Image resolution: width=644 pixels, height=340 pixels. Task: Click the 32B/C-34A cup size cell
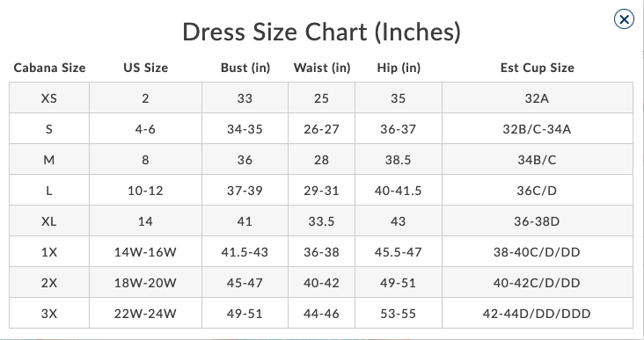coord(538,128)
